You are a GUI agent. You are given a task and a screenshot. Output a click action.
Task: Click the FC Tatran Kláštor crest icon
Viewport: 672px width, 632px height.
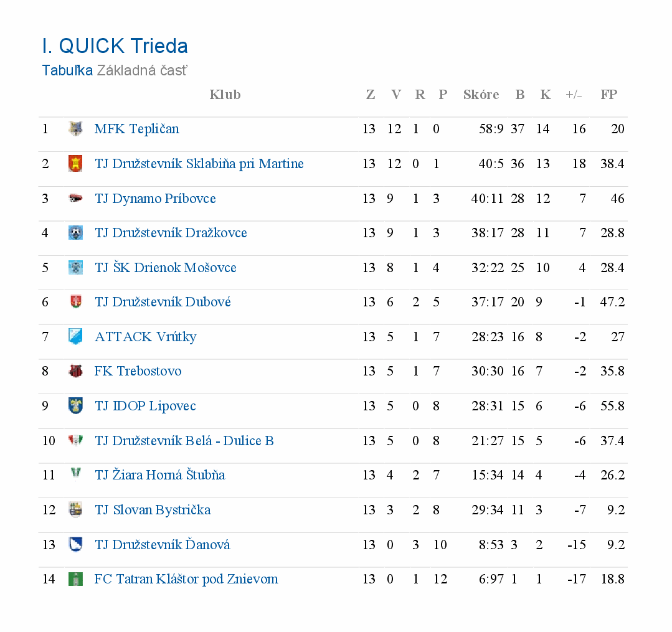[x=75, y=579]
